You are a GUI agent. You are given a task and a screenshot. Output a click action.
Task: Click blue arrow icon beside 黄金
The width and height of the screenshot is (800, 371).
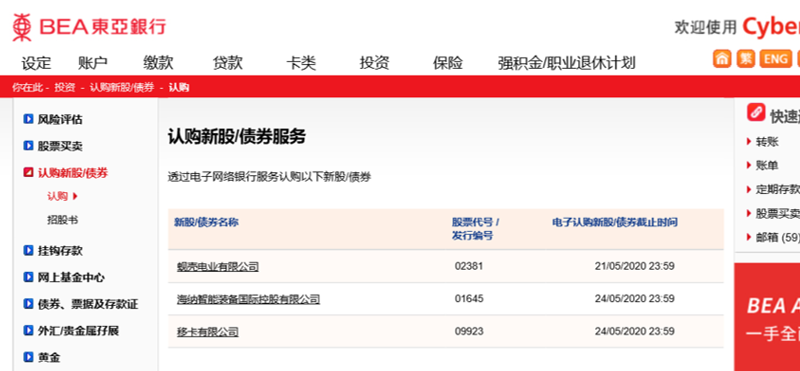(x=29, y=357)
